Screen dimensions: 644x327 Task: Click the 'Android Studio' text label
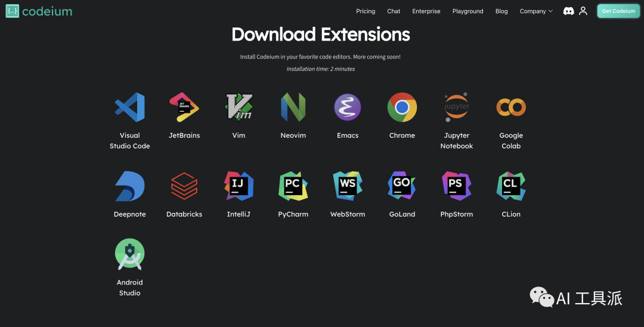point(130,288)
